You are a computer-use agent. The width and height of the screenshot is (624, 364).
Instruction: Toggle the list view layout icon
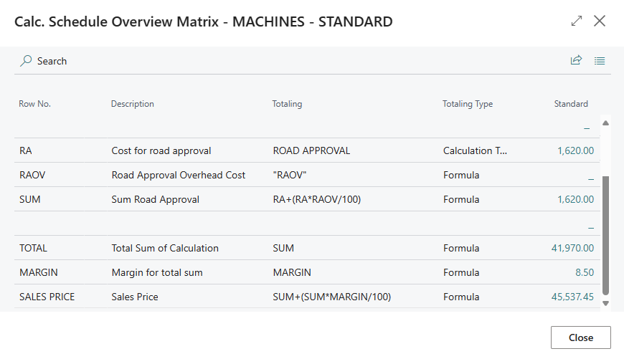pos(600,61)
